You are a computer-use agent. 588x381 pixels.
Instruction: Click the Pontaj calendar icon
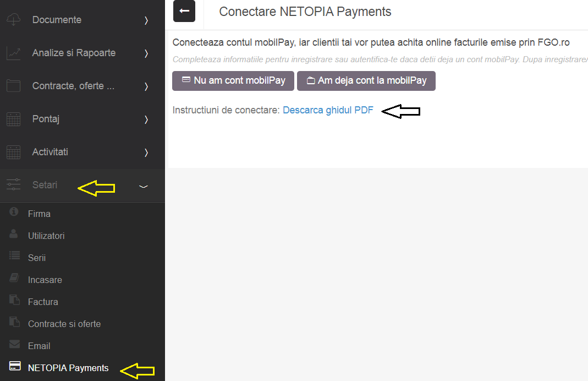(x=14, y=119)
